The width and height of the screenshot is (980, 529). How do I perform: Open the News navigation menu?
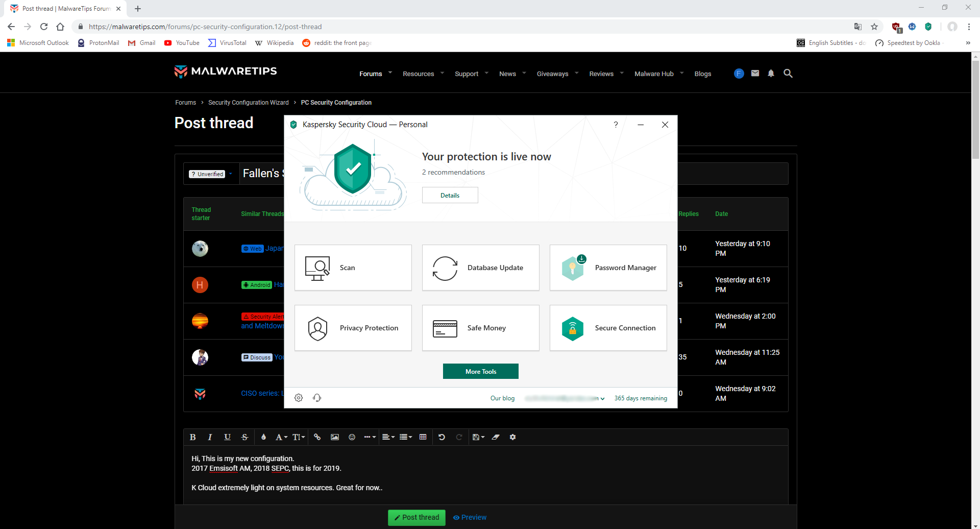(507, 74)
